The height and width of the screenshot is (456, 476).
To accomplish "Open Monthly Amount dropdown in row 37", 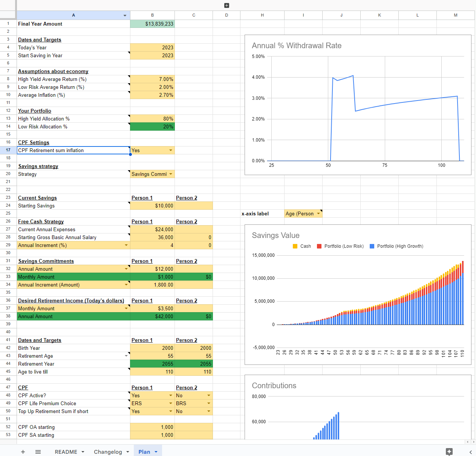I will click(x=126, y=308).
